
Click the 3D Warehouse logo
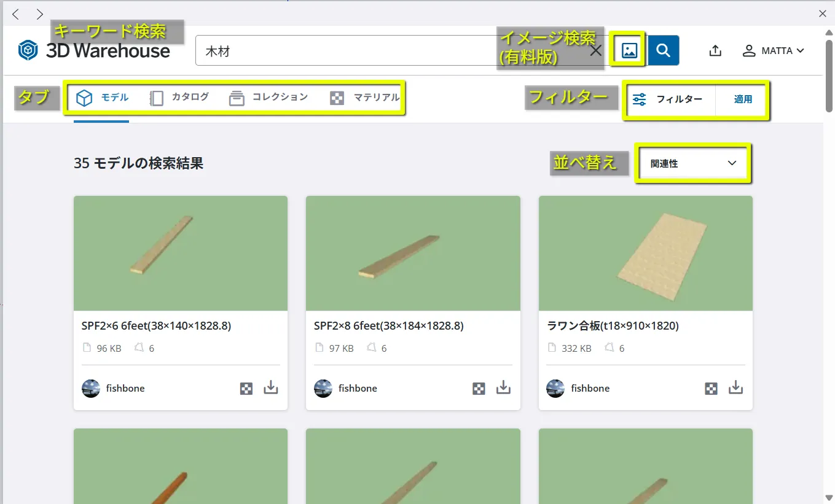click(94, 50)
